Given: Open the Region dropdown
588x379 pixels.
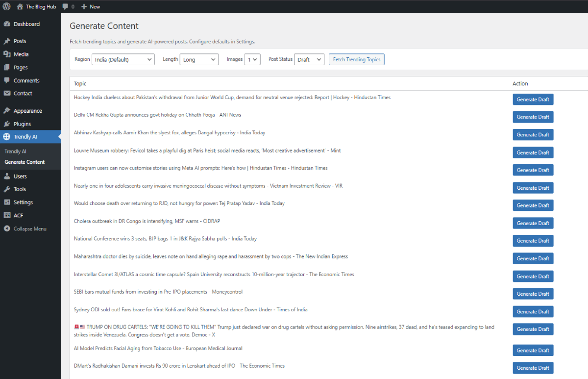Looking at the screenshot, I should (122, 59).
